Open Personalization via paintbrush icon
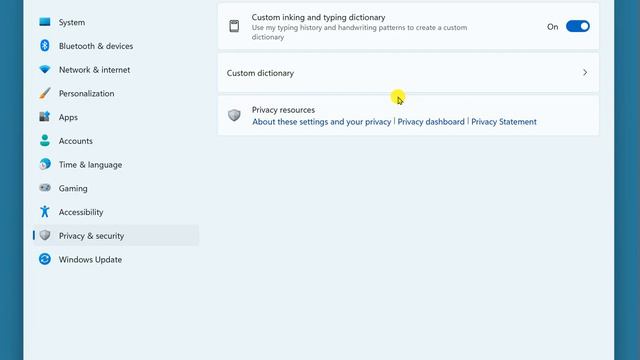 (44, 93)
